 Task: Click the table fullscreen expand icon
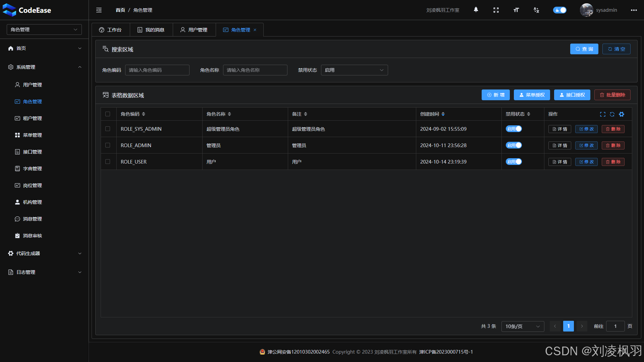pyautogui.click(x=602, y=114)
